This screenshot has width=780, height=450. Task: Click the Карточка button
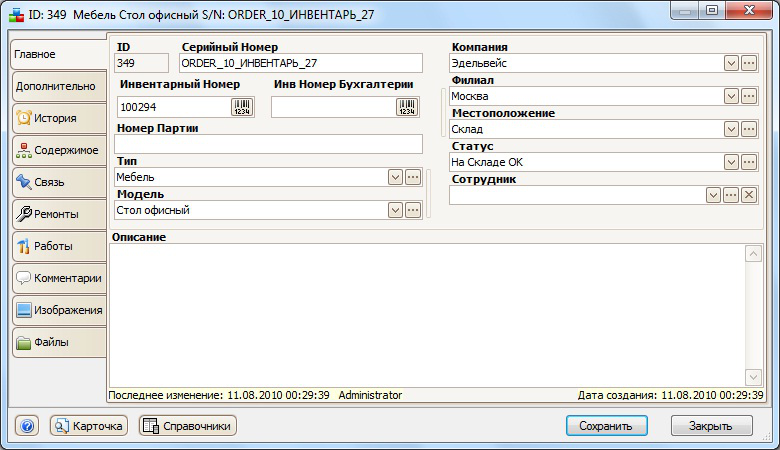pyautogui.click(x=89, y=426)
